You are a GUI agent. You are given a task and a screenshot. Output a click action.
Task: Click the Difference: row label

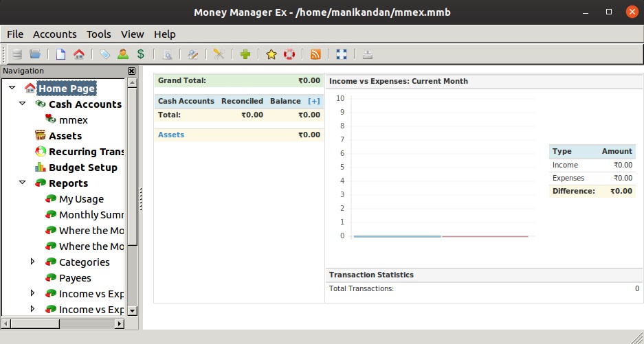coord(573,191)
